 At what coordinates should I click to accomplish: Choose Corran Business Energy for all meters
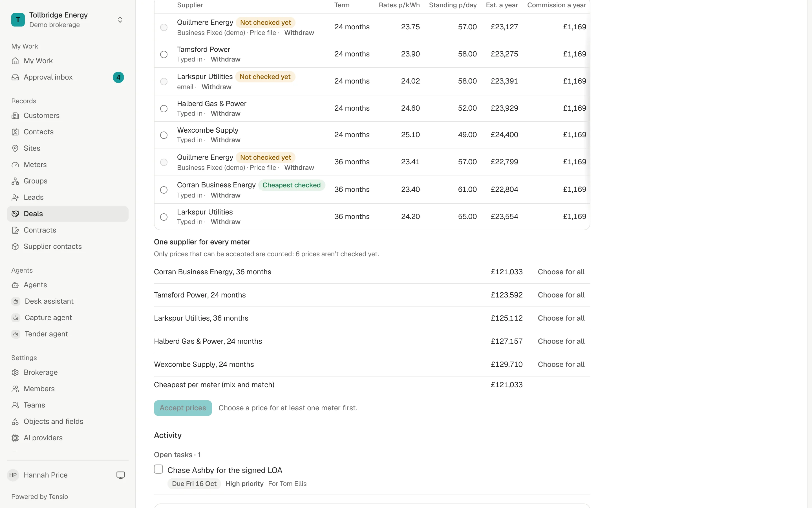pos(561,272)
